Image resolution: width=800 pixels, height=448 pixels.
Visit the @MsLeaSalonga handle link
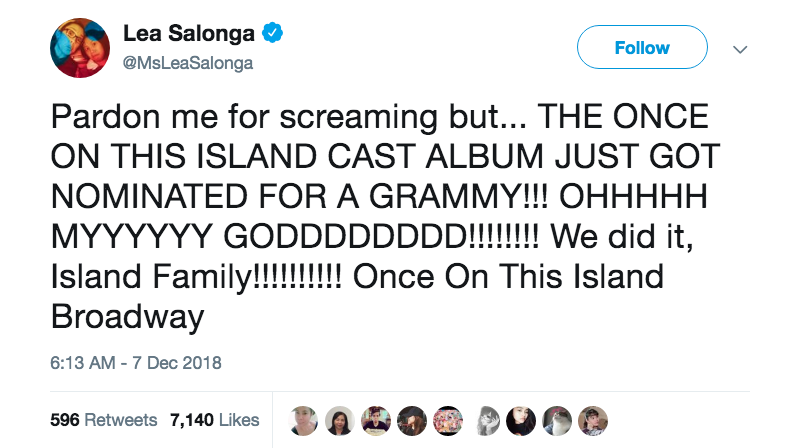188,63
